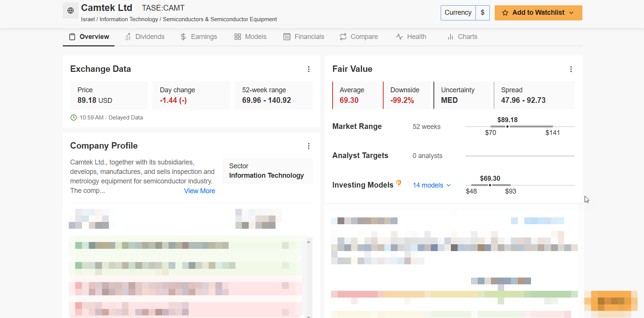Click the calendar icon on Financials tab

tap(287, 37)
